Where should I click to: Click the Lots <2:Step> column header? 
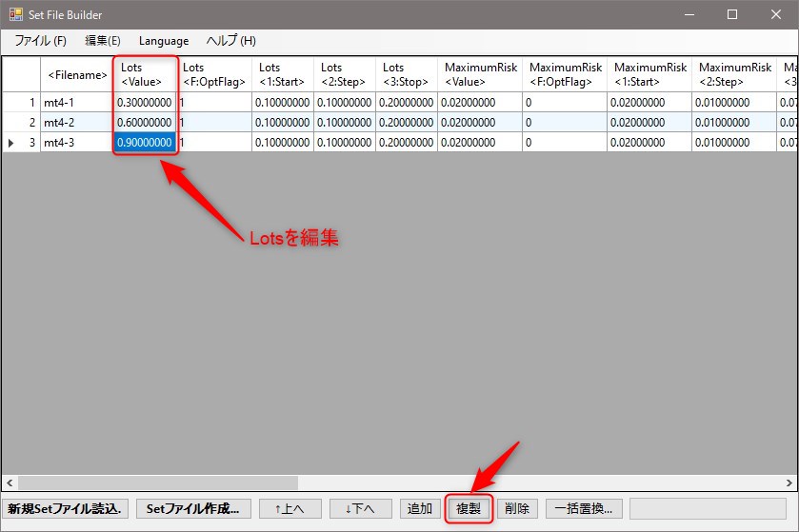click(345, 75)
